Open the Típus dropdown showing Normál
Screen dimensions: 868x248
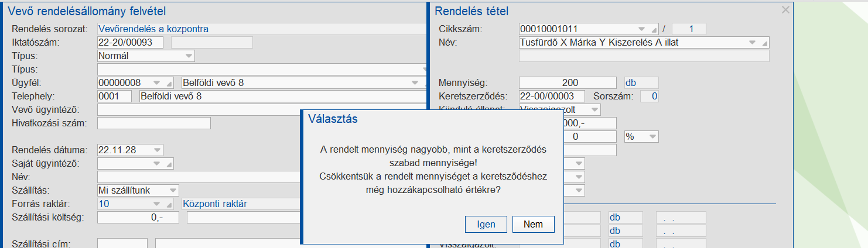click(x=188, y=56)
